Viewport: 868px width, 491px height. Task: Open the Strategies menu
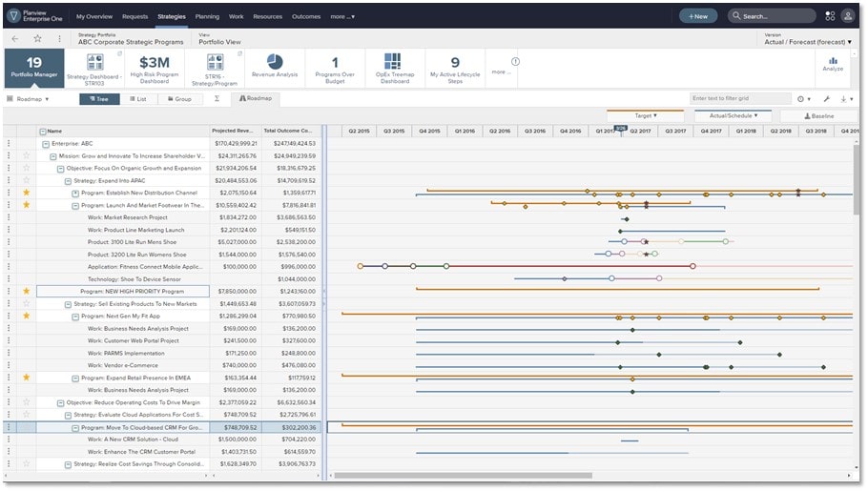172,16
